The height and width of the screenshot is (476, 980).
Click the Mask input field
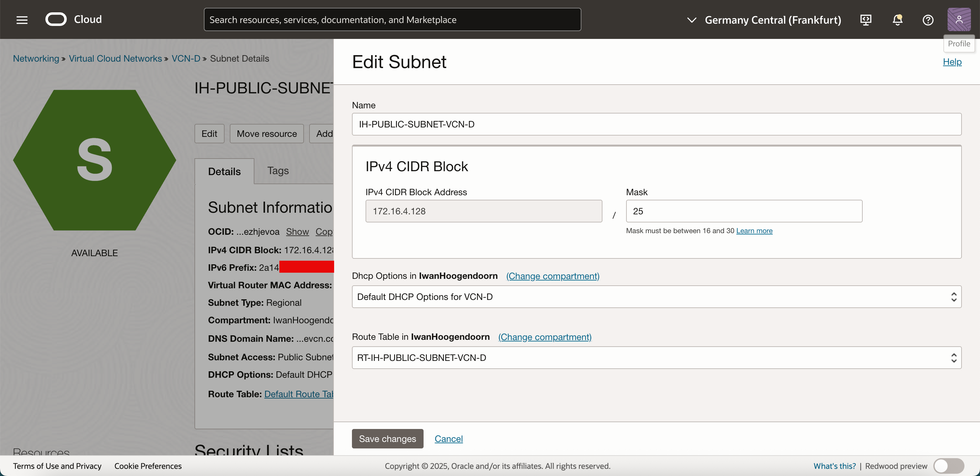[x=744, y=211]
